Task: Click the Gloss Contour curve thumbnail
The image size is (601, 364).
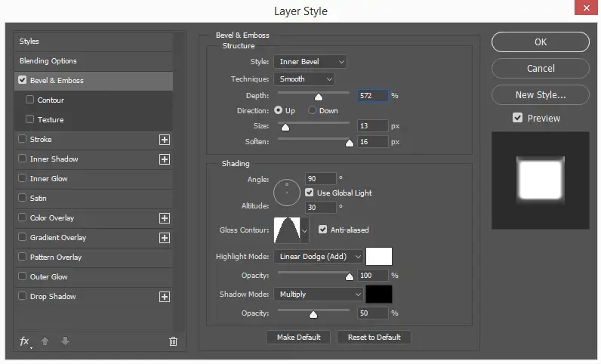Action: pyautogui.click(x=287, y=230)
